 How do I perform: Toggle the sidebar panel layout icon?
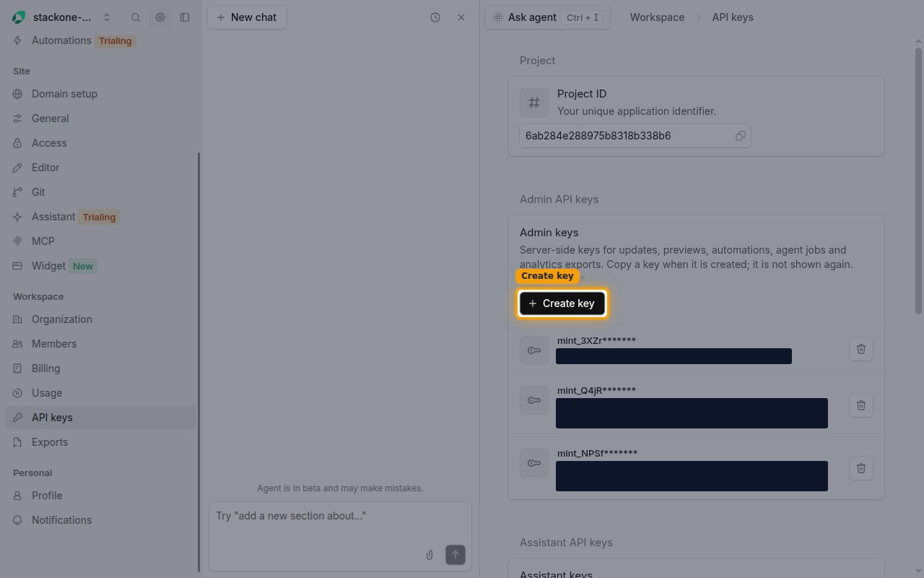(185, 17)
